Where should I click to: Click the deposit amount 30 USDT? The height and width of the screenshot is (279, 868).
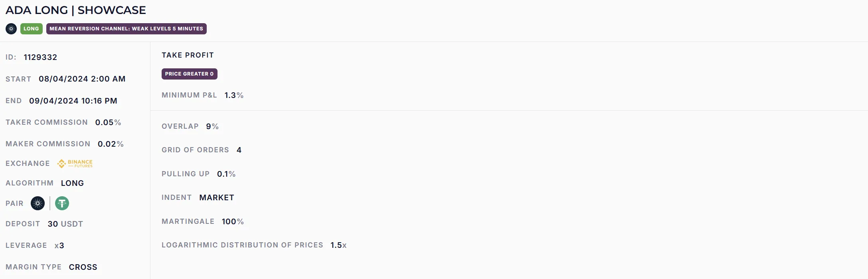[x=65, y=224]
